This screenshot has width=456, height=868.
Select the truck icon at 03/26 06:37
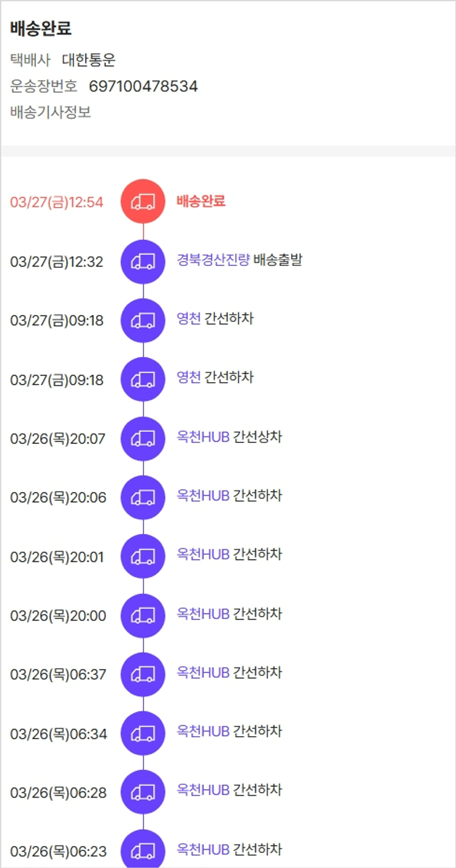coord(143,674)
